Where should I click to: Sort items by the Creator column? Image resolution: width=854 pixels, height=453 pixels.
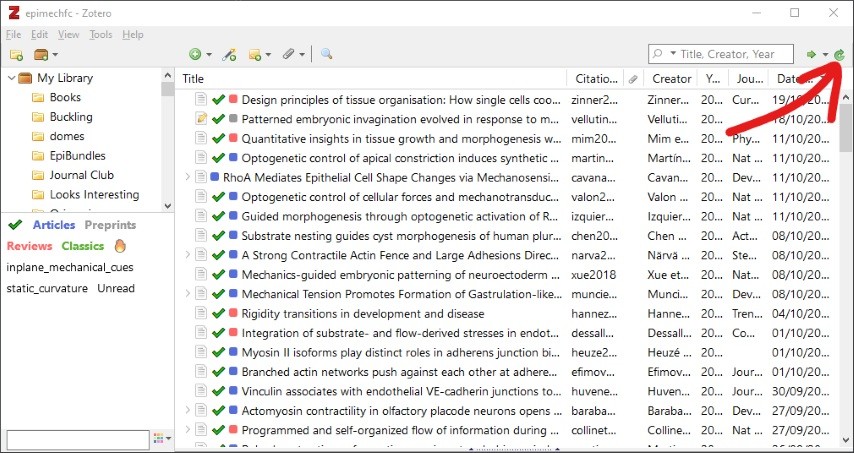click(x=671, y=79)
